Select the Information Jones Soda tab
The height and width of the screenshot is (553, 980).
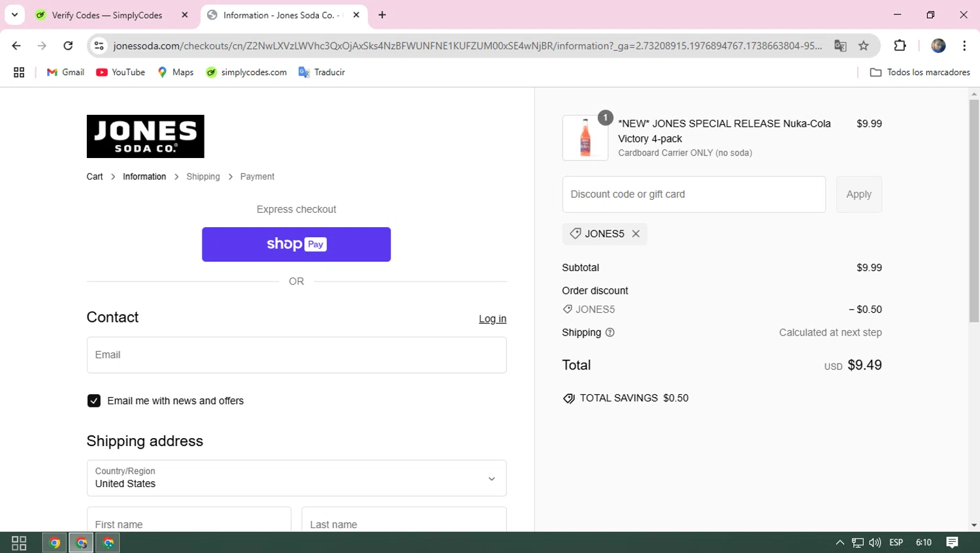click(x=284, y=15)
